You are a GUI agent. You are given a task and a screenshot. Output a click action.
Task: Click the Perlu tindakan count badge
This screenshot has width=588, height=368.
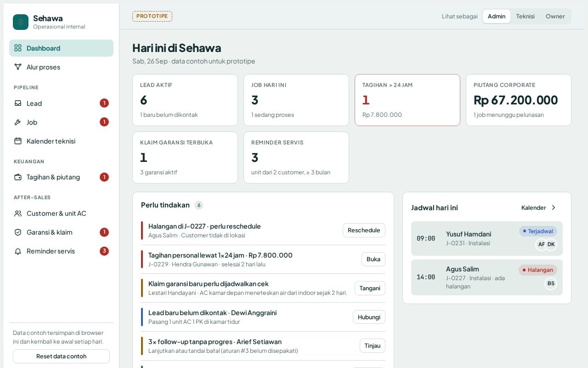coord(199,205)
